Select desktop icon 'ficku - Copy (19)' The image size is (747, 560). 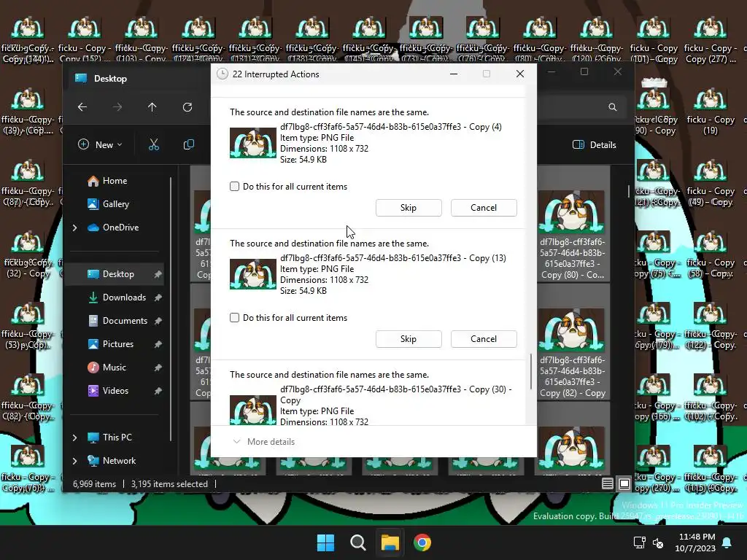point(711,112)
